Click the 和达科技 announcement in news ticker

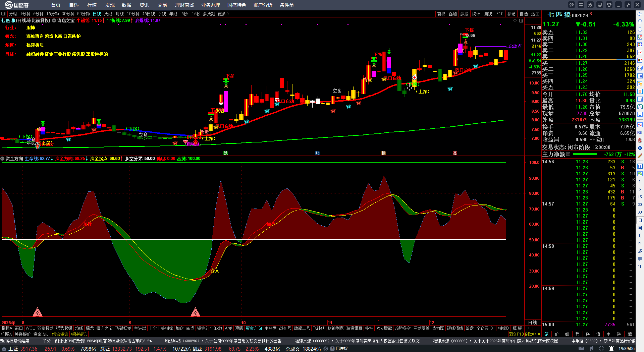click(223, 341)
